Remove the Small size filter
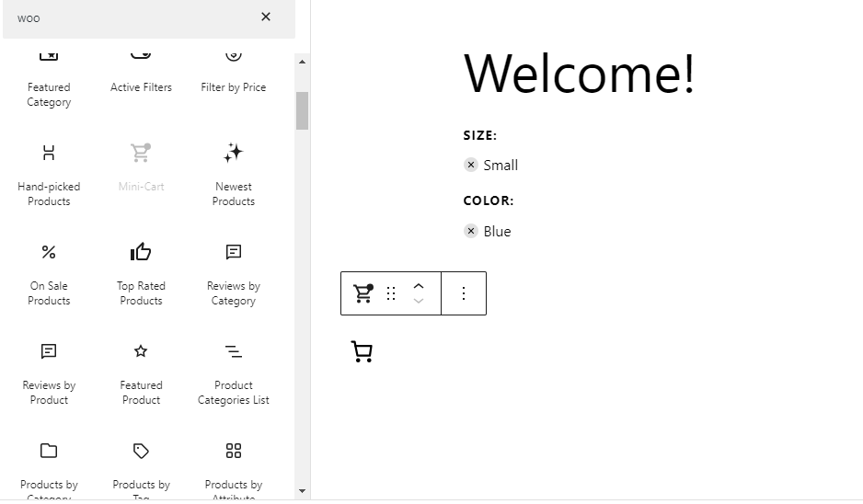The height and width of the screenshot is (504, 863). (471, 166)
